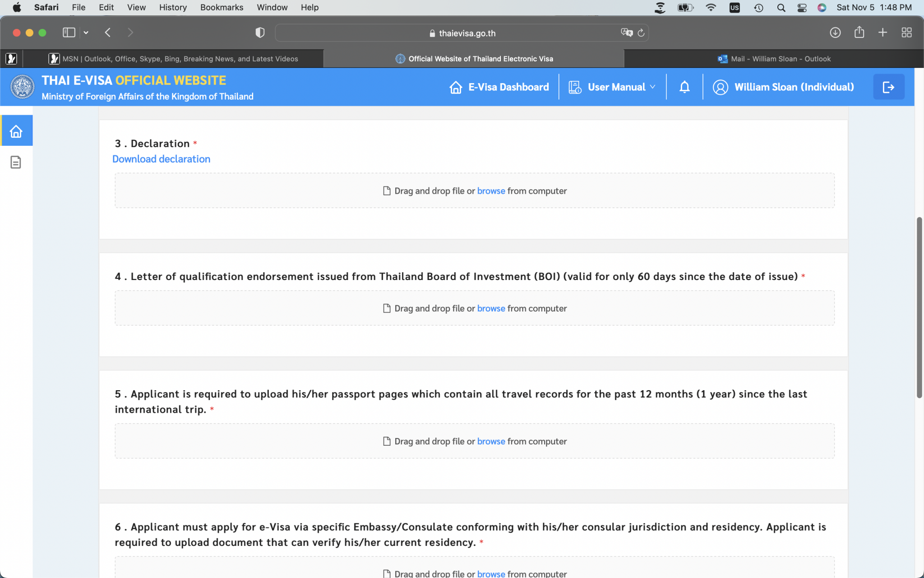The image size is (924, 578).
Task: Open Control Center in menu bar
Action: pyautogui.click(x=802, y=8)
